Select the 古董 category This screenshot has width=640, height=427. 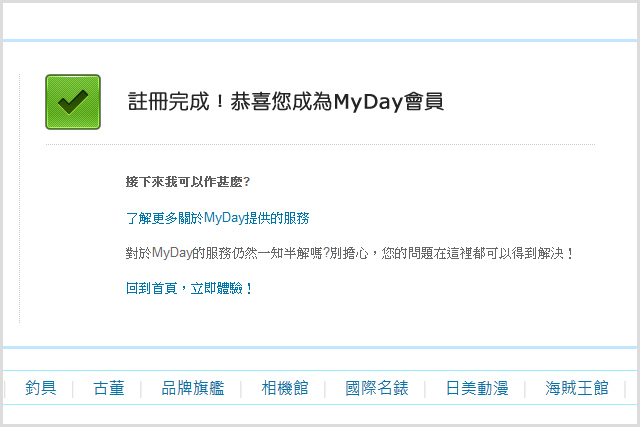pos(109,388)
